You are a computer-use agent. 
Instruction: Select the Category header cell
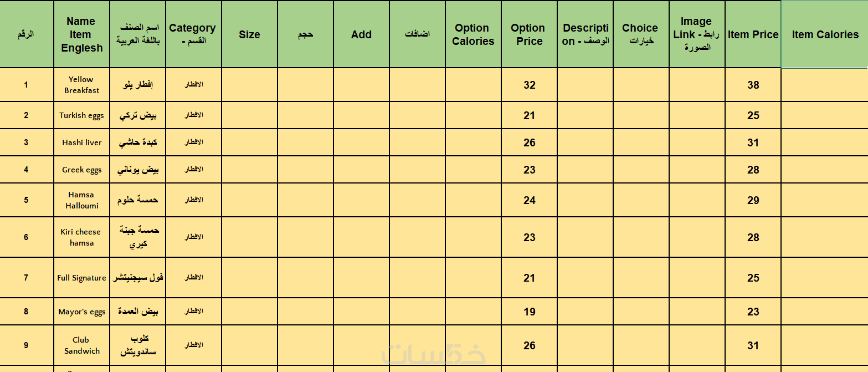pyautogui.click(x=193, y=34)
